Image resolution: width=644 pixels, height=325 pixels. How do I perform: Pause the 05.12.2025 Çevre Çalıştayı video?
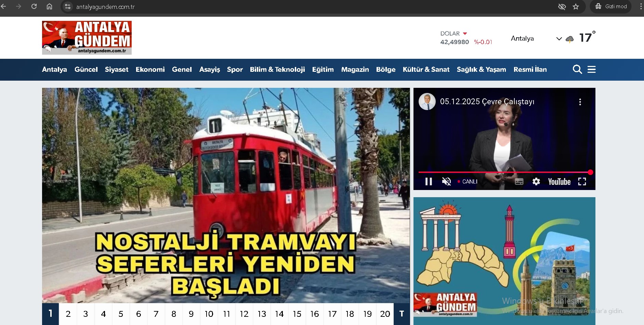(x=429, y=181)
